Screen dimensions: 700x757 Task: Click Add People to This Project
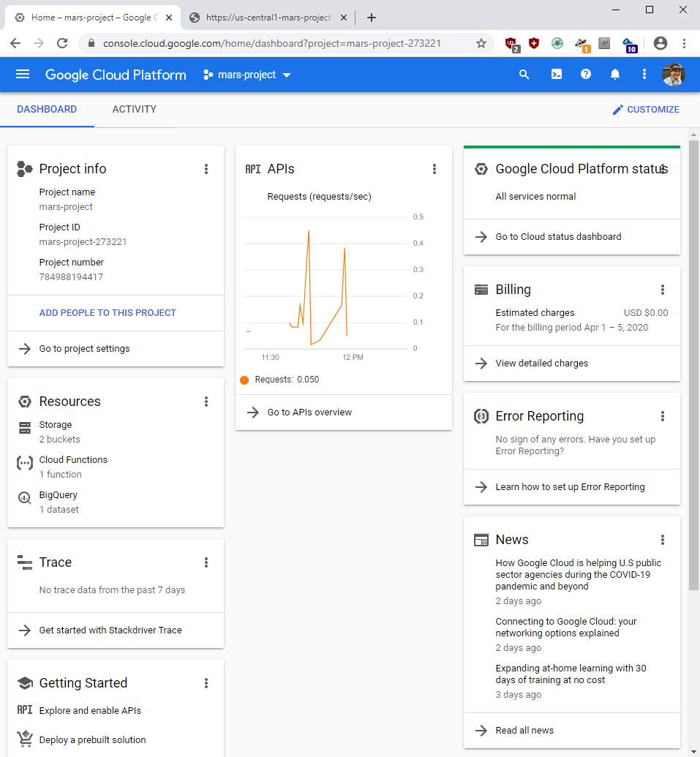pos(108,313)
